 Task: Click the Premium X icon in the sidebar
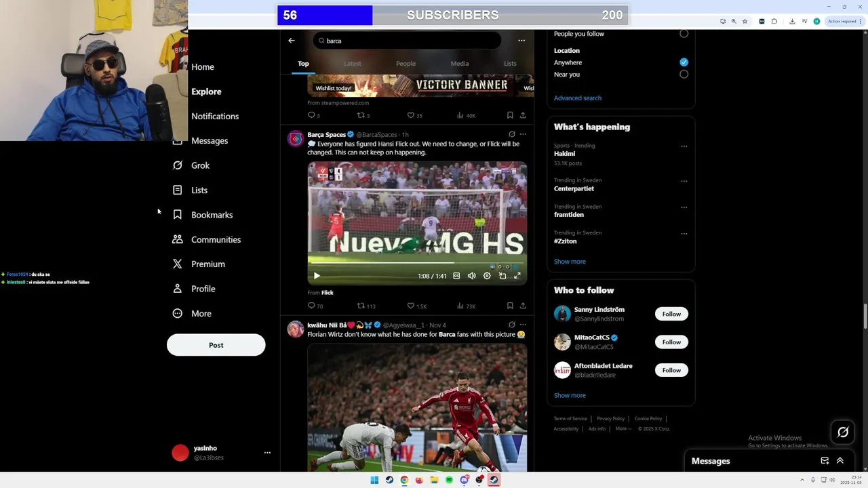[x=178, y=264]
